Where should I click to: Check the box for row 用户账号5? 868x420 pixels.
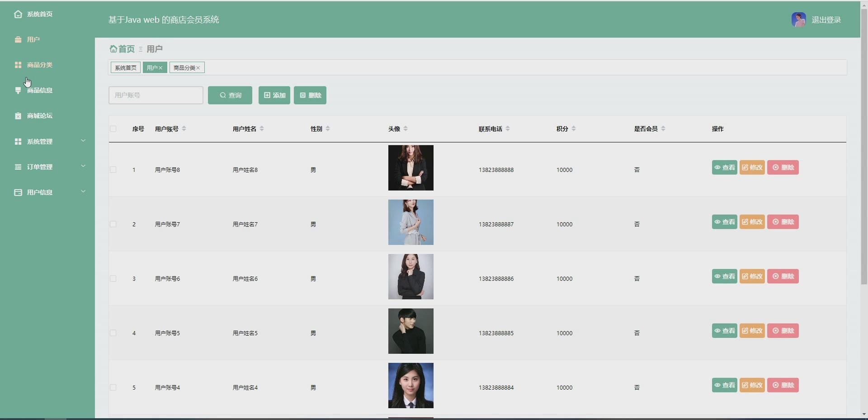point(113,333)
